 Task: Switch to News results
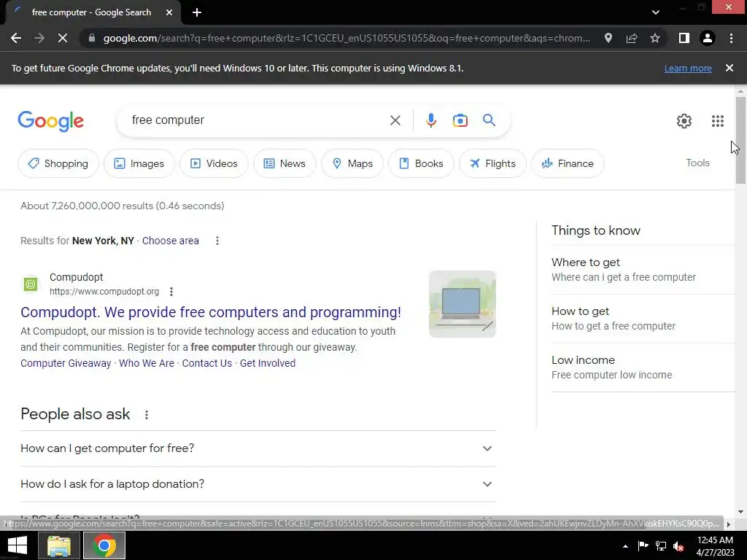(x=285, y=163)
